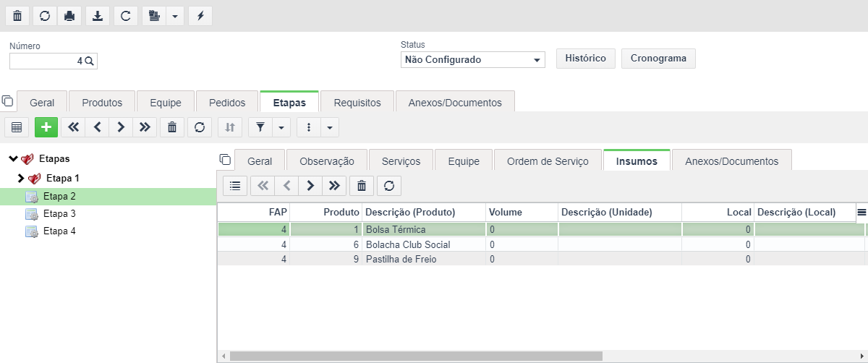Switch to the Requisitos tab

[x=357, y=103]
